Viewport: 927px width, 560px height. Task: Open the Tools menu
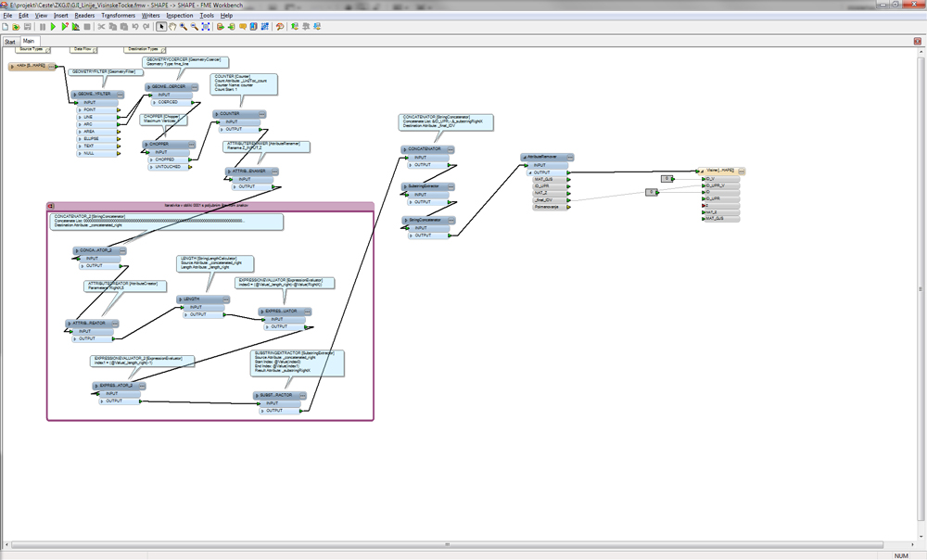[x=207, y=16]
